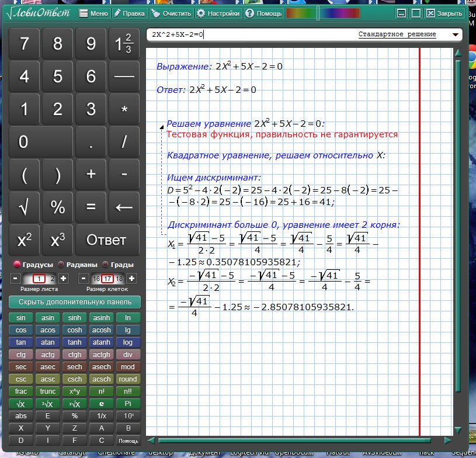Open the Стандартное решение dropdown
The height and width of the screenshot is (458, 476).
tap(455, 34)
